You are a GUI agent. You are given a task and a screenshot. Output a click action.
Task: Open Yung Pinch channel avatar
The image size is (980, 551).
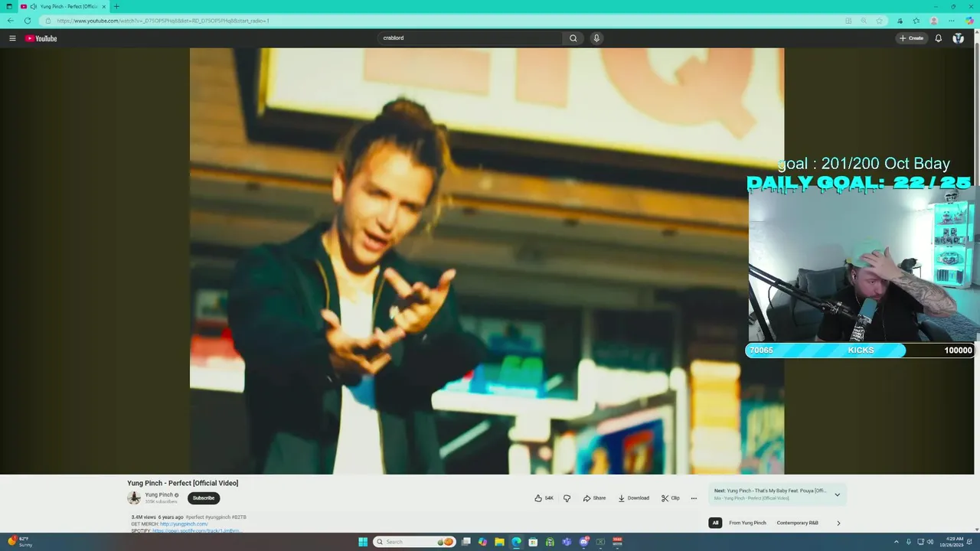134,497
